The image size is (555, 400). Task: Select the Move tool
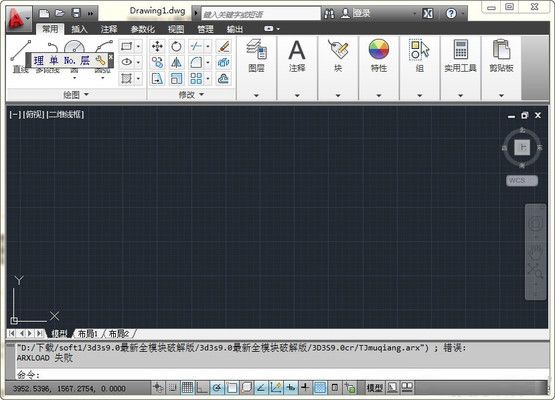(x=157, y=46)
